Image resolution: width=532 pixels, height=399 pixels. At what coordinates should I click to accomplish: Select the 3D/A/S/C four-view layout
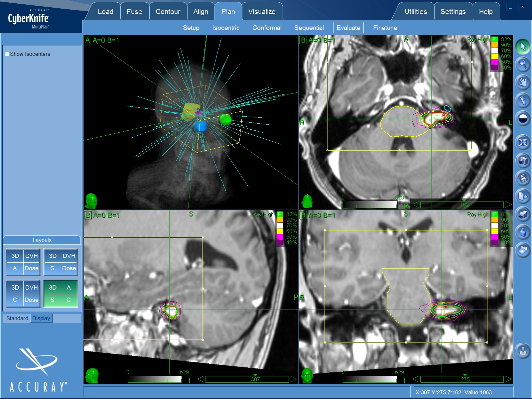click(x=61, y=294)
